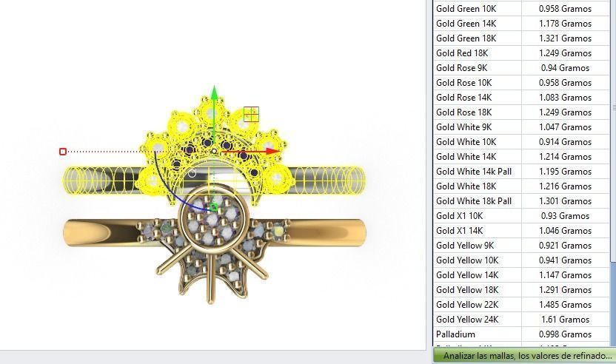
Task: Select the 'Gold Yellow 10K' row
Action: click(x=521, y=260)
